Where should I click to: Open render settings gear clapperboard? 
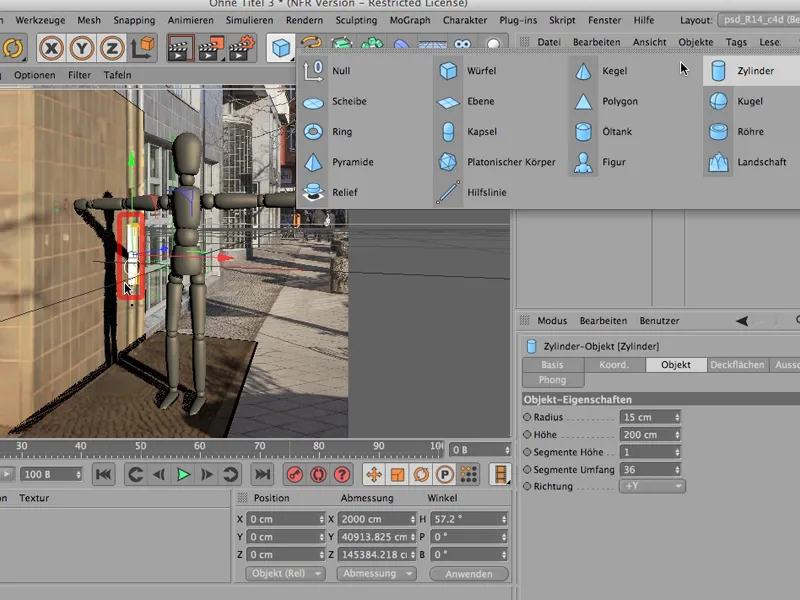tap(241, 48)
